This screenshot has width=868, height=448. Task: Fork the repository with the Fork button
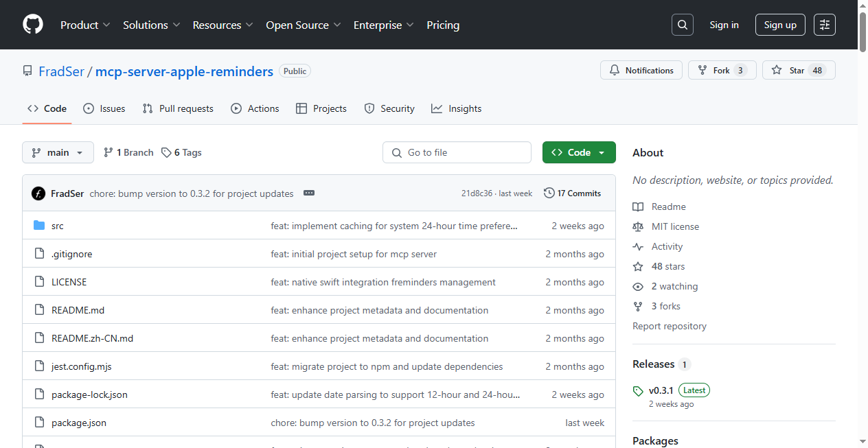pyautogui.click(x=722, y=70)
